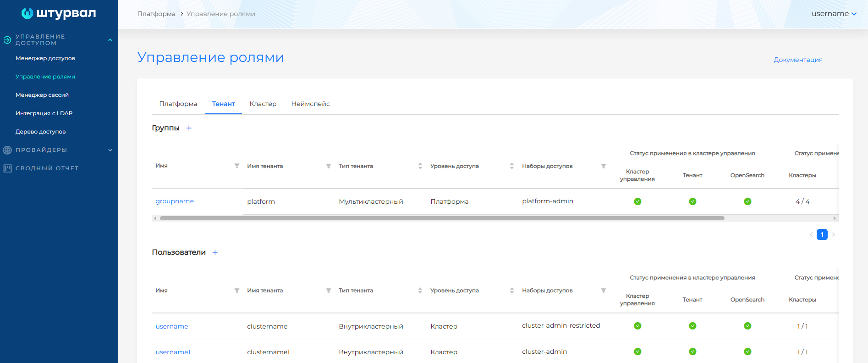868x363 pixels.
Task: Open Наборы доступов filter in groups table
Action: click(x=604, y=166)
